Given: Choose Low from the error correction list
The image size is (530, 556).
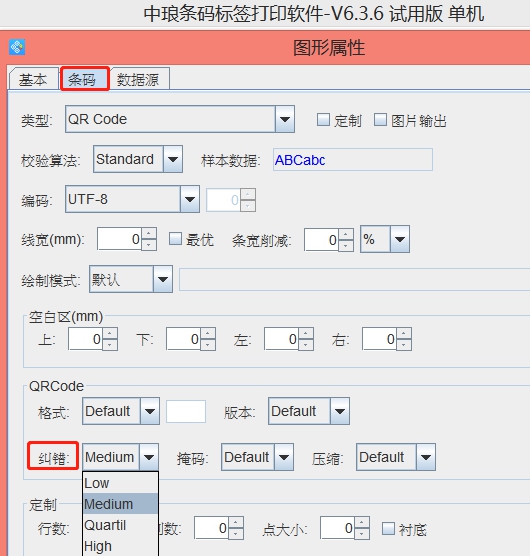Looking at the screenshot, I should [x=121, y=483].
